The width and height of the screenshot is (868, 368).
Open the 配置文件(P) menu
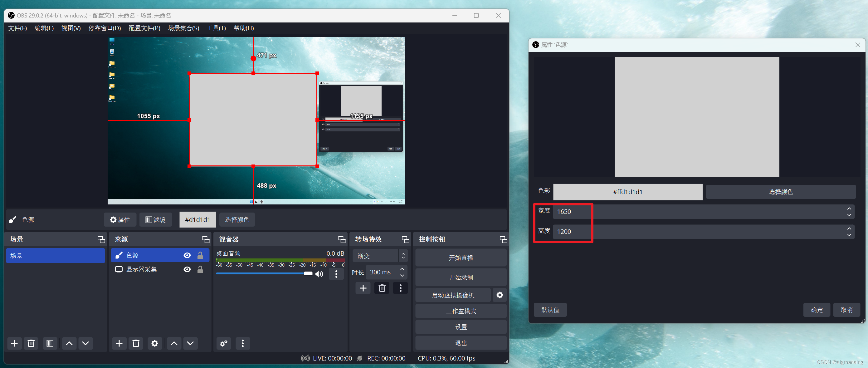tap(144, 28)
